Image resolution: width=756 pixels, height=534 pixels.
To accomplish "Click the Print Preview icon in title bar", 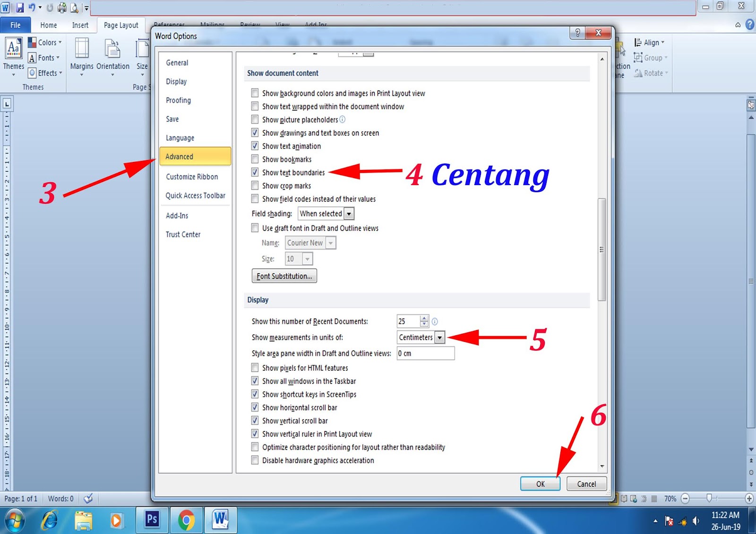I will tap(75, 8).
